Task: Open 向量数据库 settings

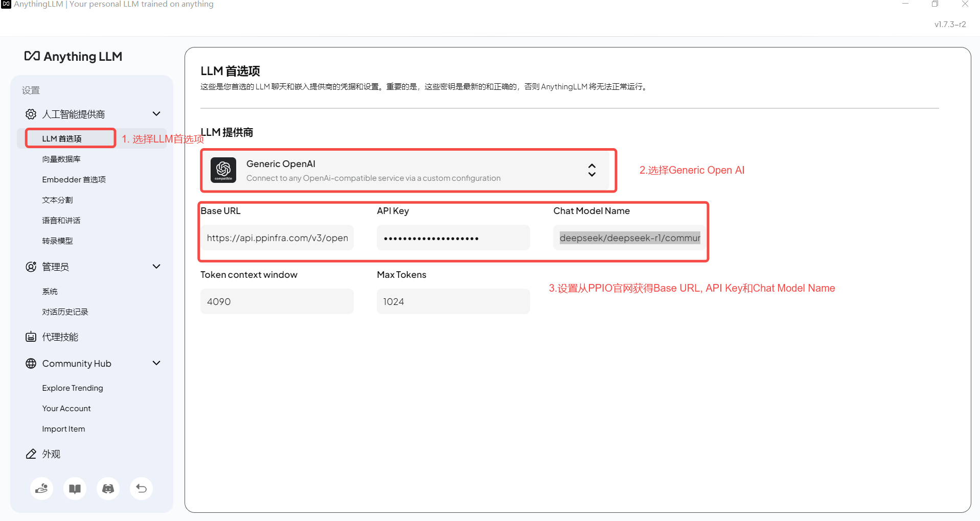Action: (61, 159)
